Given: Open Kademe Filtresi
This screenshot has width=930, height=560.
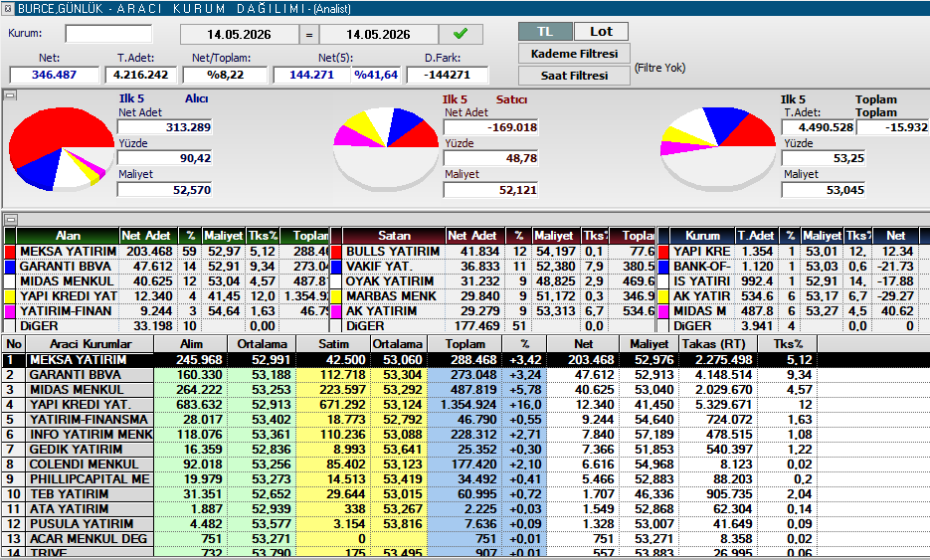Looking at the screenshot, I should coord(574,54).
